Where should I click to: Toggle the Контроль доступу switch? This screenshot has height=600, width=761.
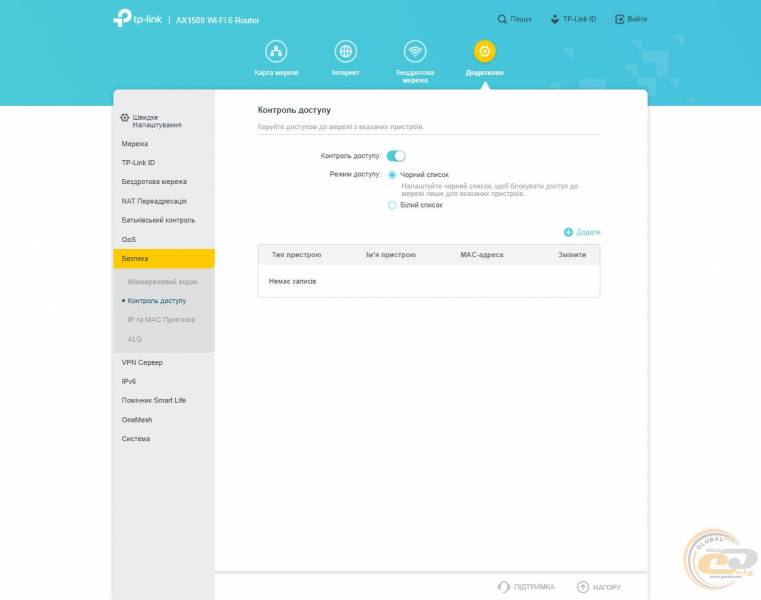396,156
